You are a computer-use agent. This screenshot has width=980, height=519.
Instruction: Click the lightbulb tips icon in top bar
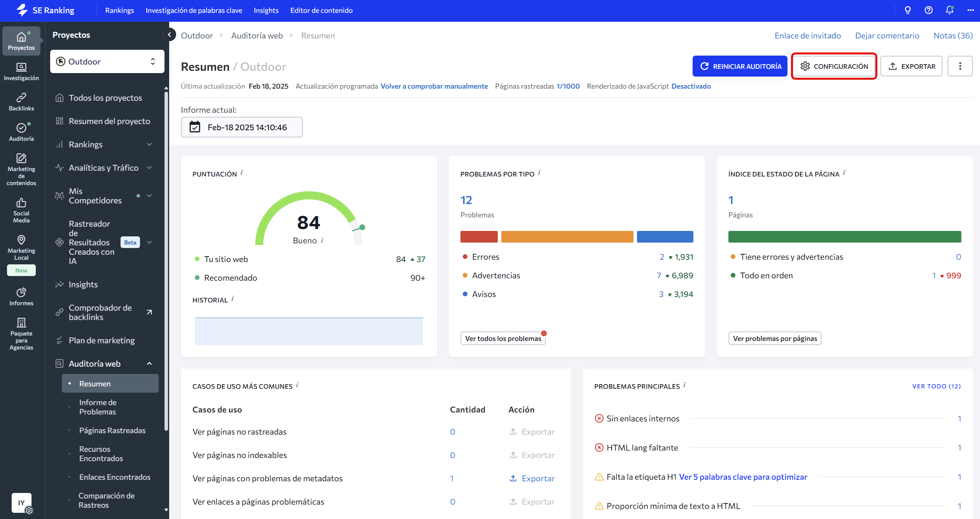[908, 10]
